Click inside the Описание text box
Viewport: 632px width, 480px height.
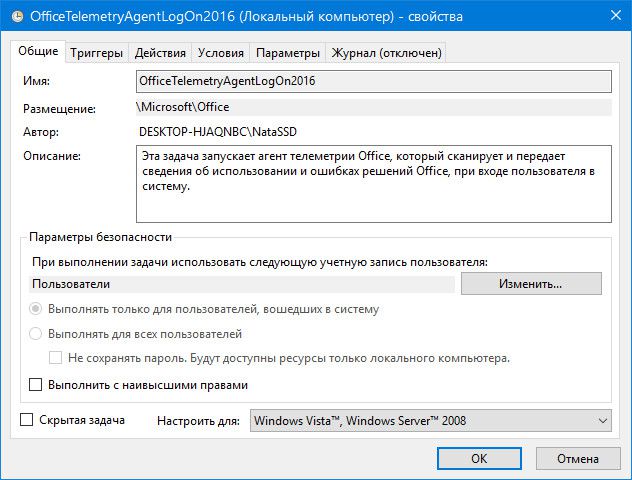(374, 184)
